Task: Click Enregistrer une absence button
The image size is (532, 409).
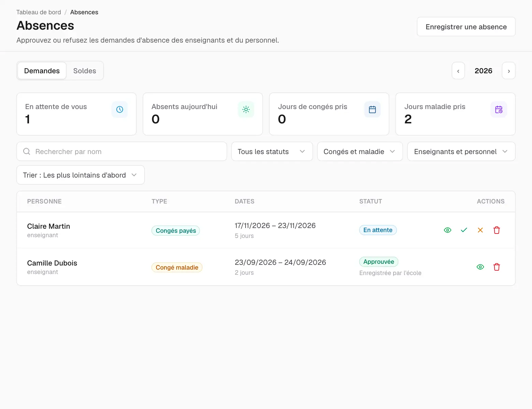Action: point(466,27)
